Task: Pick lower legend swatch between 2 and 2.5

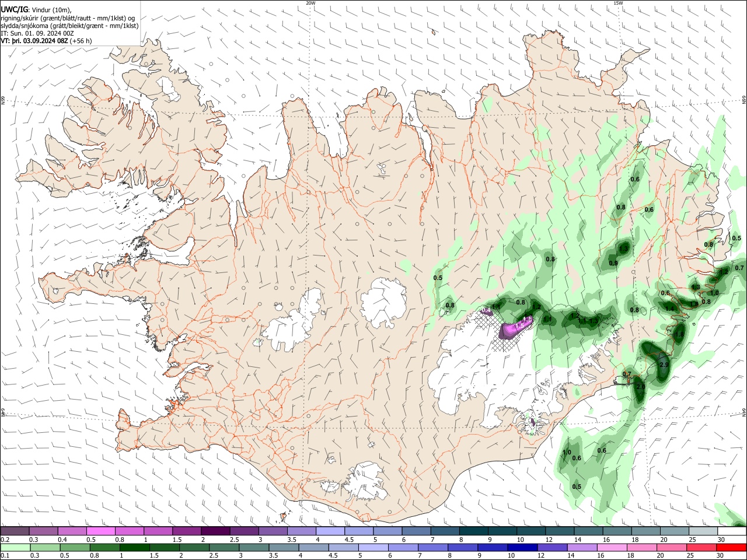Action: [194, 547]
